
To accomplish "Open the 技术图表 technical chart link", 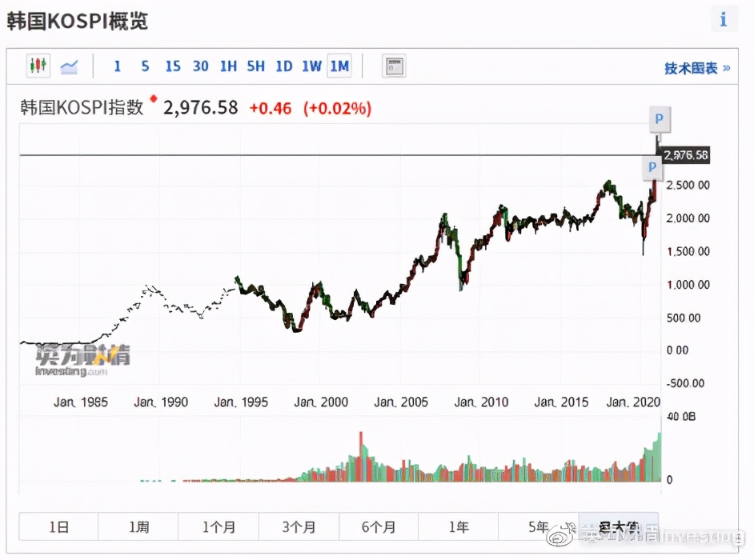I will coord(696,68).
